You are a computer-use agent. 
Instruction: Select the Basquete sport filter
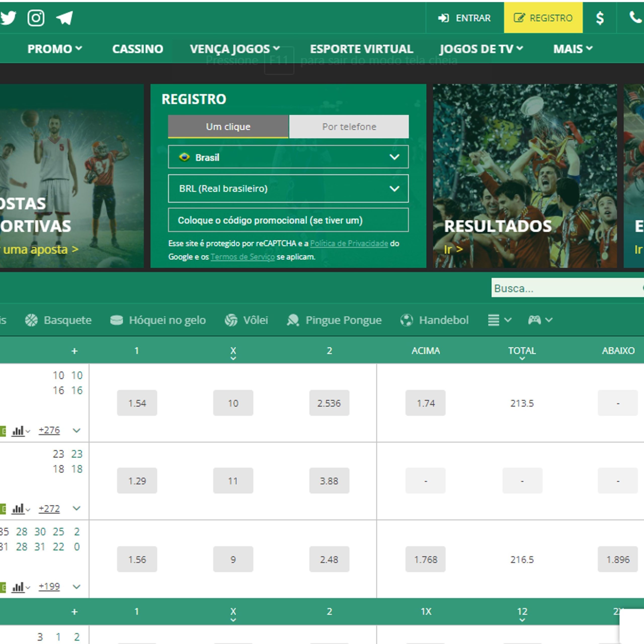pyautogui.click(x=58, y=320)
